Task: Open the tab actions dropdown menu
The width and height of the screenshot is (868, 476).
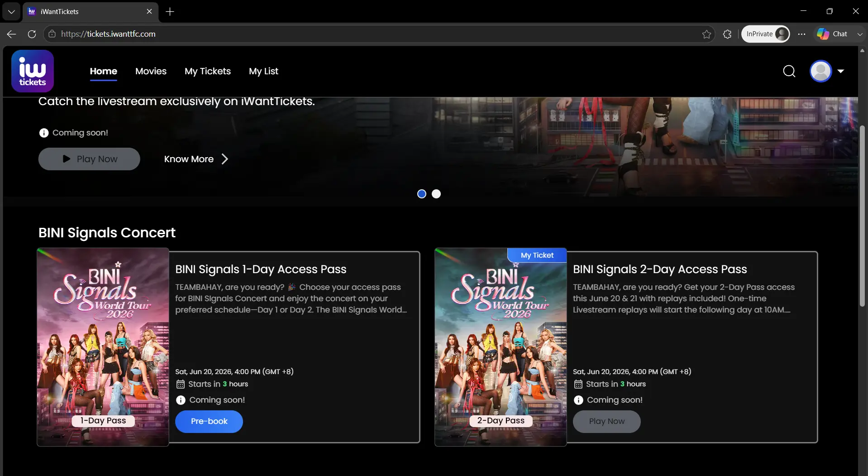Action: 11,11
